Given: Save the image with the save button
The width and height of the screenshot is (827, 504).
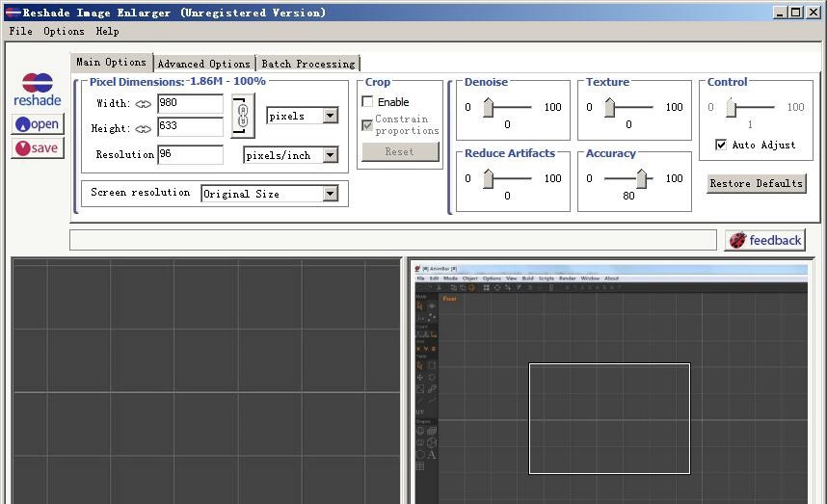Looking at the screenshot, I should point(38,148).
